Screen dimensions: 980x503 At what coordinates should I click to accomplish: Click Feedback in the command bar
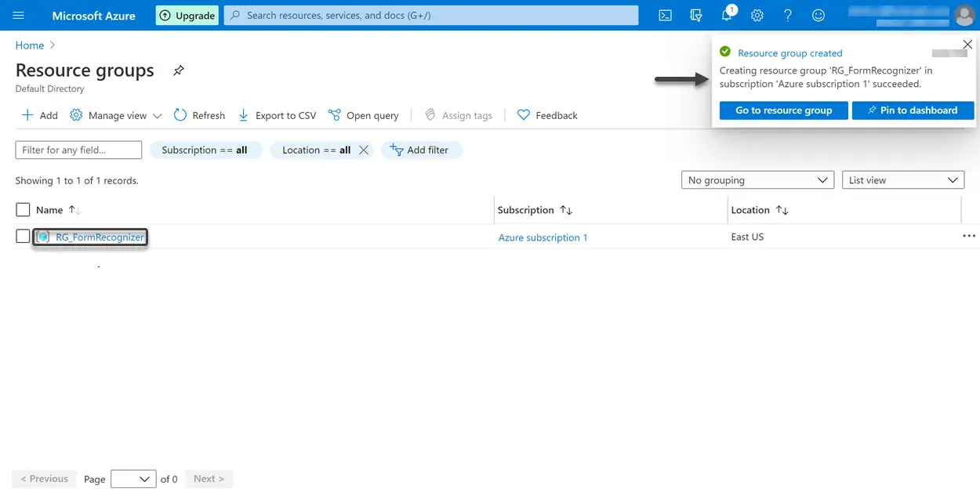pos(547,115)
